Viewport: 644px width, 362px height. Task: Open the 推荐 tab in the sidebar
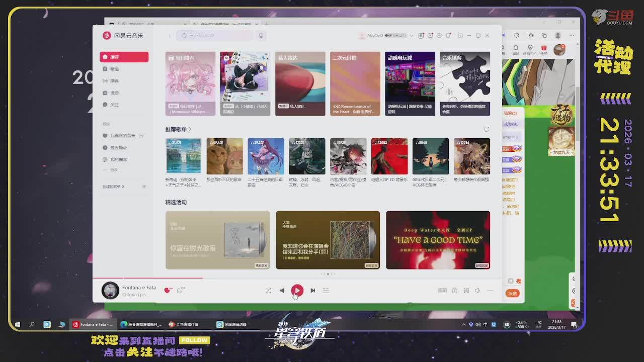click(x=124, y=57)
